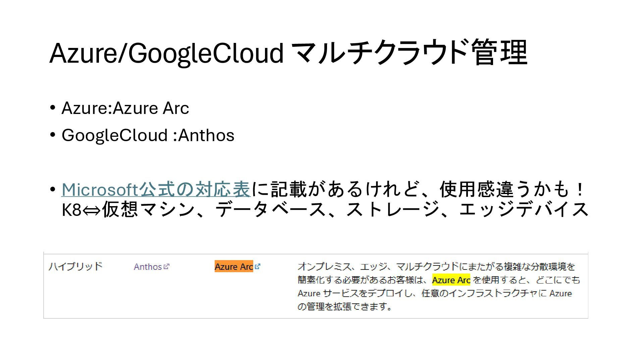Click the external link icon beside Anthos
This screenshot has height=362, width=644.
point(166,266)
